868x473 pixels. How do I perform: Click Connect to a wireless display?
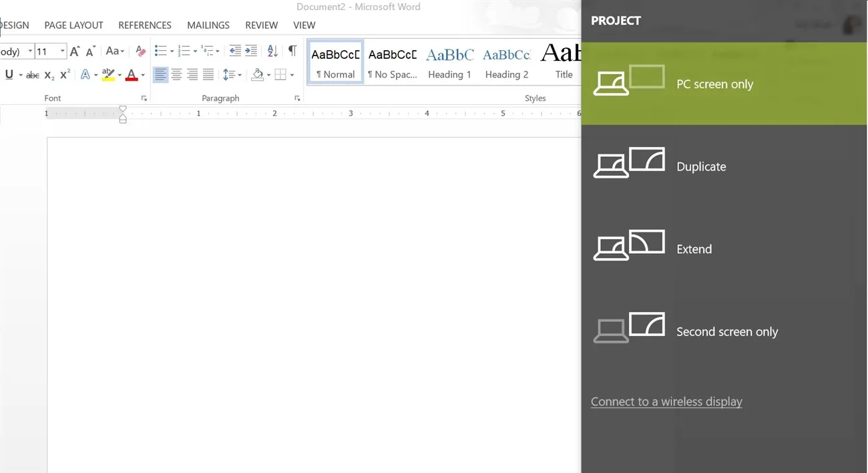coord(666,402)
